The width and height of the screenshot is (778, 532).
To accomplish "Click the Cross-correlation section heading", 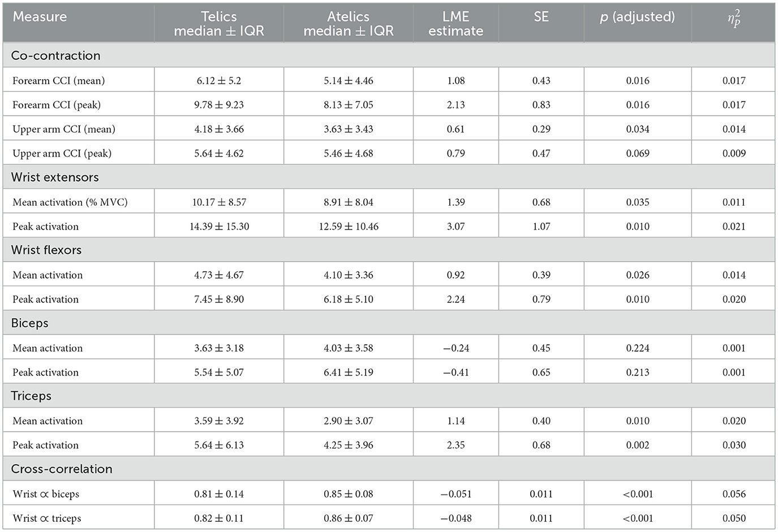I will tap(62, 469).
